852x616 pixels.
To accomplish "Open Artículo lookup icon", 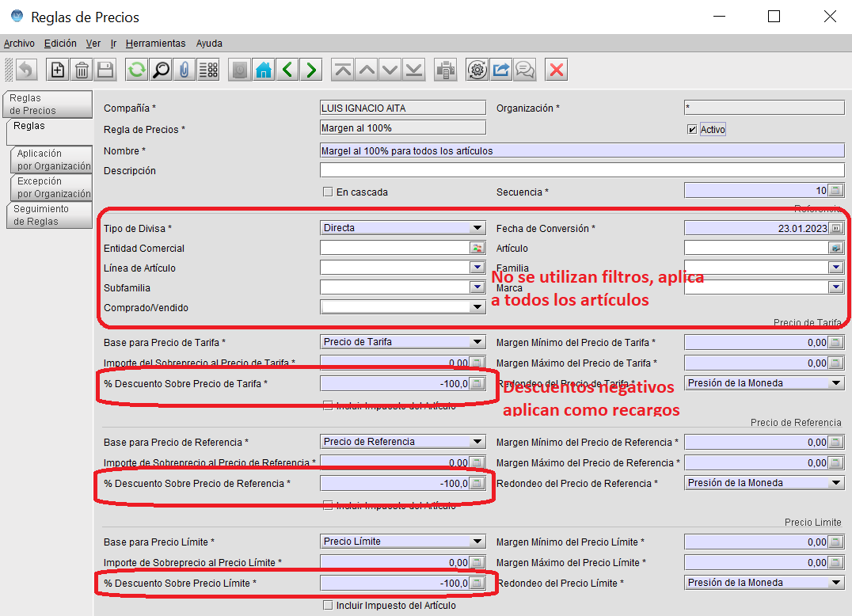I will (x=835, y=248).
